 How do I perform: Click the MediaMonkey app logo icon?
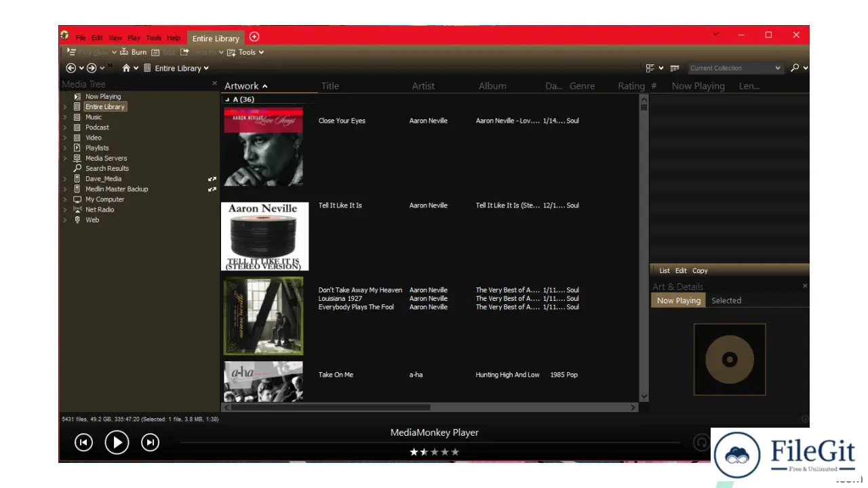pos(64,35)
